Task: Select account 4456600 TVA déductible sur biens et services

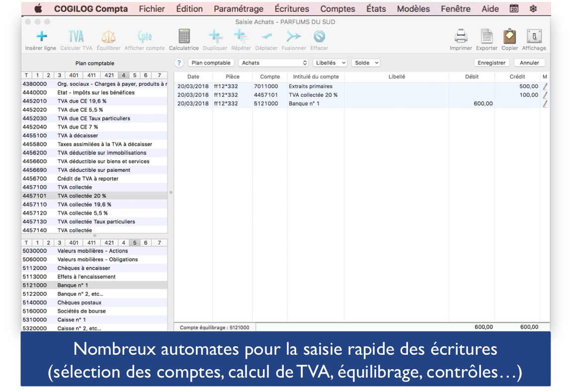Action: (94, 161)
